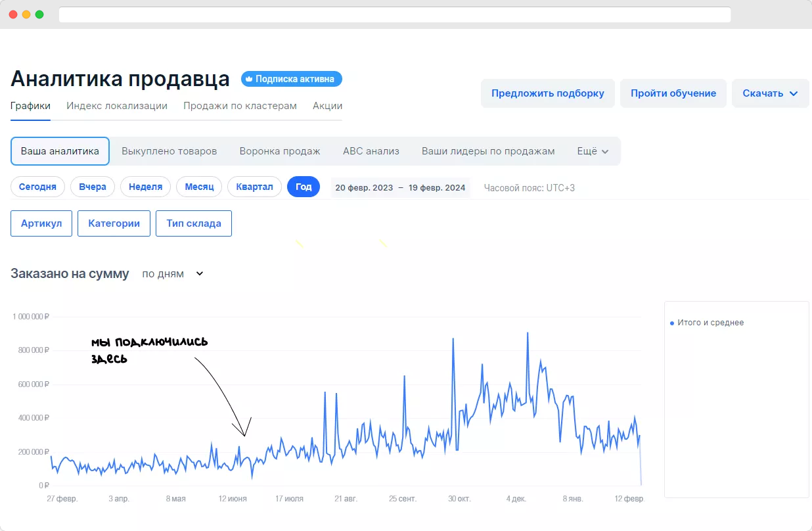Viewport: 812px width, 531px height.
Task: Open the date range picker field
Action: pyautogui.click(x=400, y=187)
